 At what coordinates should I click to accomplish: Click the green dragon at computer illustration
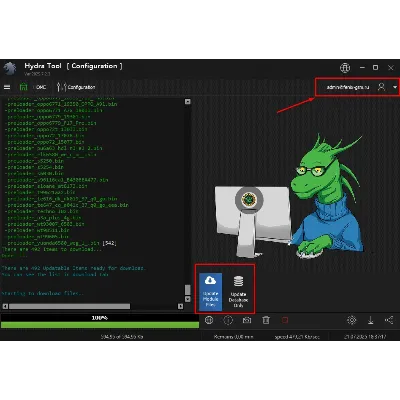(289, 197)
